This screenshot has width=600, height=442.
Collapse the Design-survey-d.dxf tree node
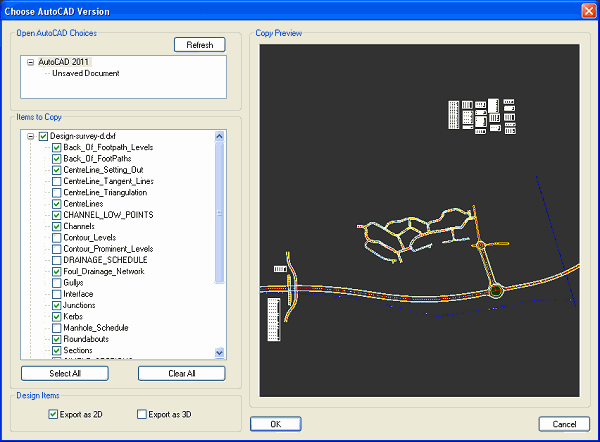(31, 136)
